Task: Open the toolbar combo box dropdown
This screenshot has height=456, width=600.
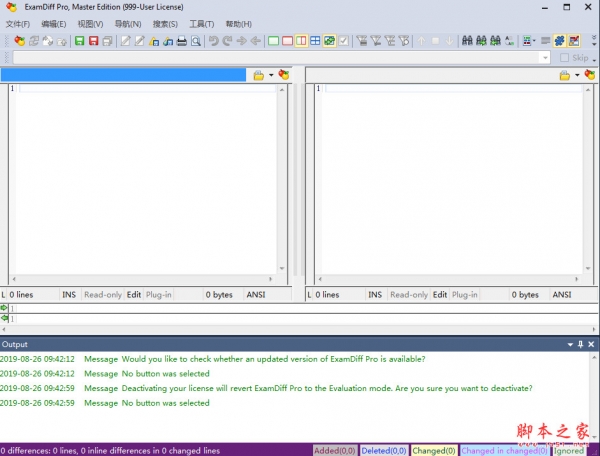Action: [x=544, y=58]
